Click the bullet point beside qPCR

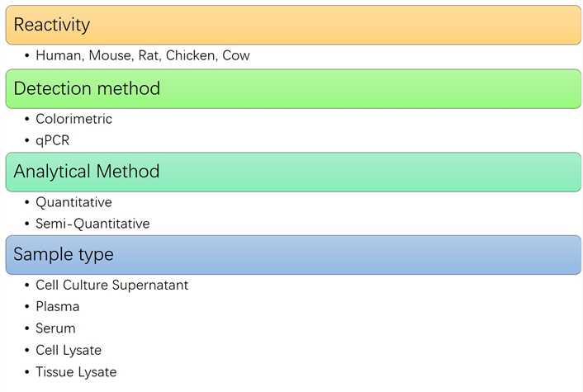tap(26, 141)
